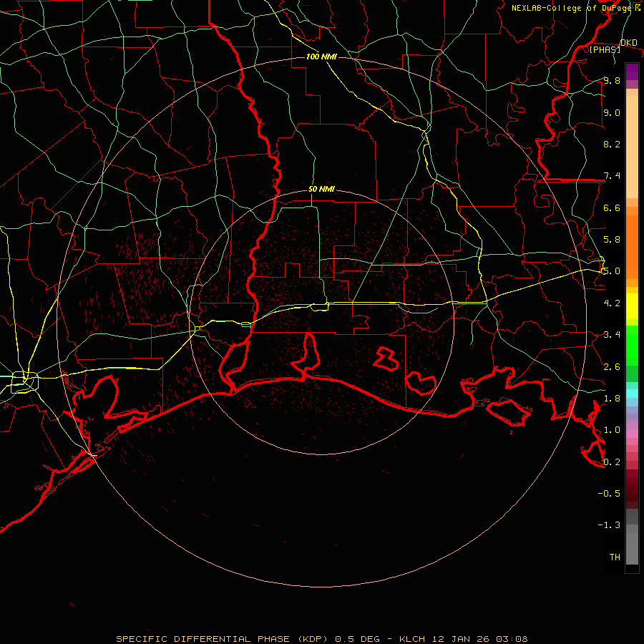
Task: Click the 7.4 legend value
Action: (612, 176)
